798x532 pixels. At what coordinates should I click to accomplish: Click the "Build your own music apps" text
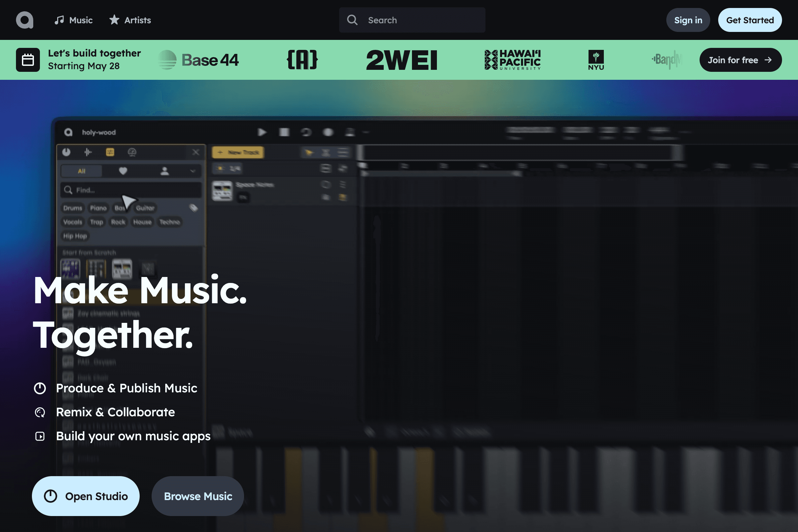[133, 437]
